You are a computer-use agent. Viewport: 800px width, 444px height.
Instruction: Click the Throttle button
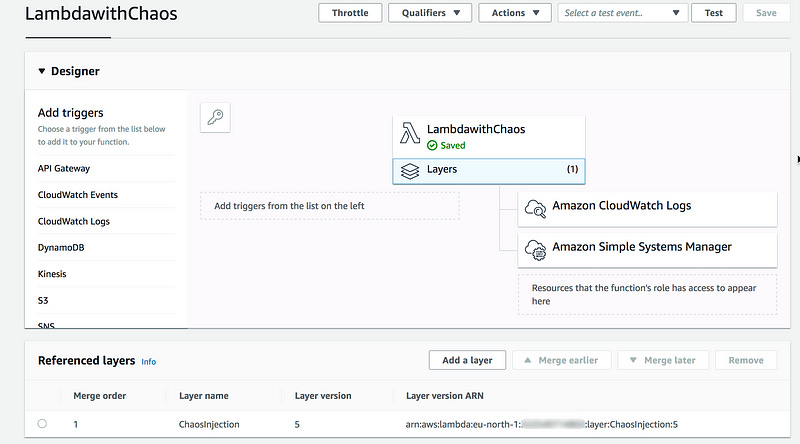[x=350, y=13]
